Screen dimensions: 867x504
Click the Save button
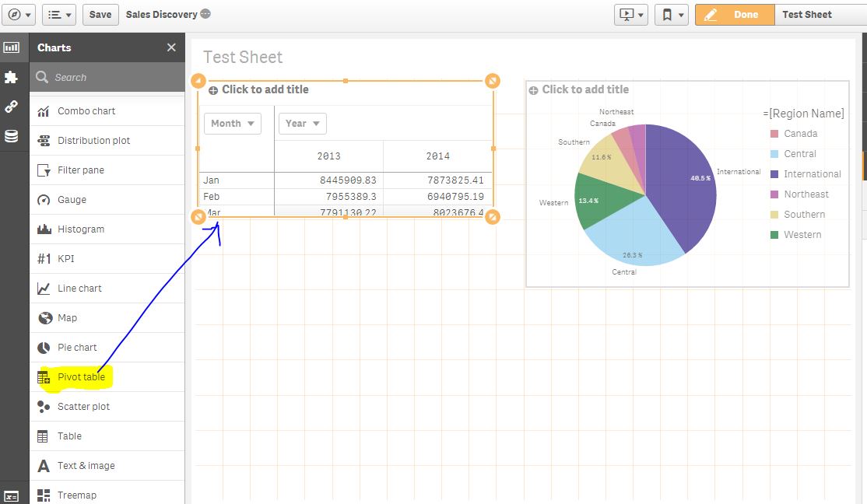(100, 14)
